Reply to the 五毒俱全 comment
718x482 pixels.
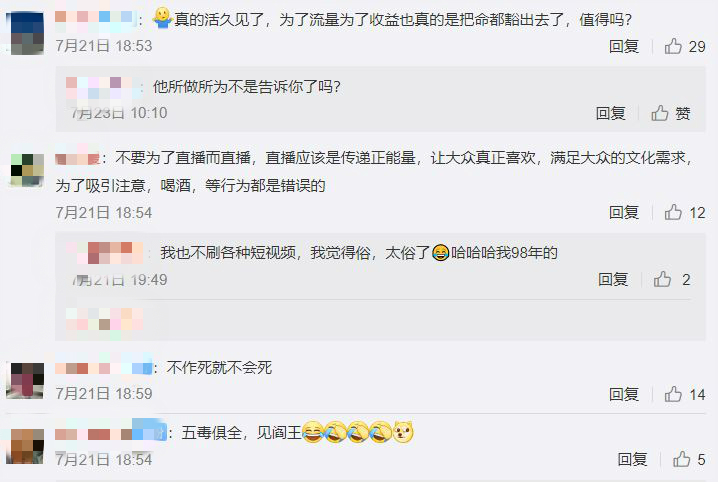tap(632, 459)
